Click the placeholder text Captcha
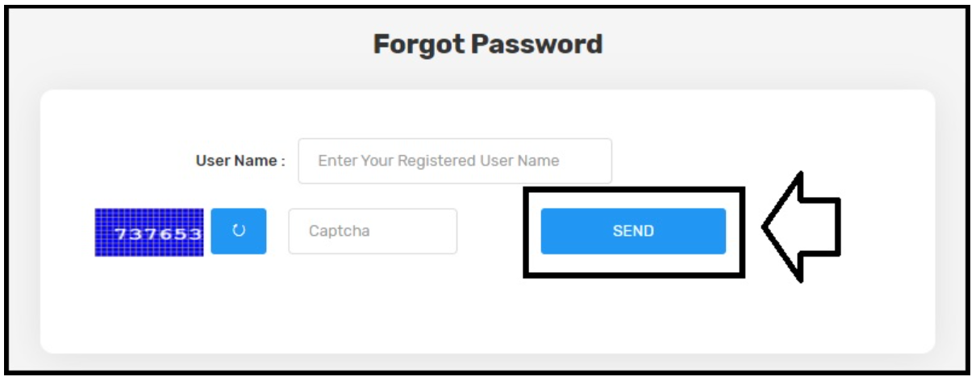The image size is (980, 381). [x=339, y=231]
